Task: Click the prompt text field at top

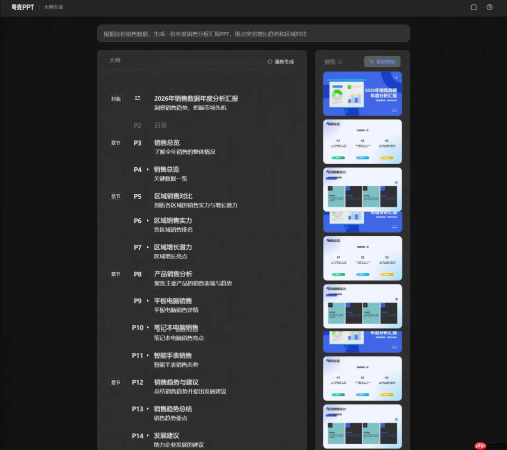Action: tap(253, 33)
